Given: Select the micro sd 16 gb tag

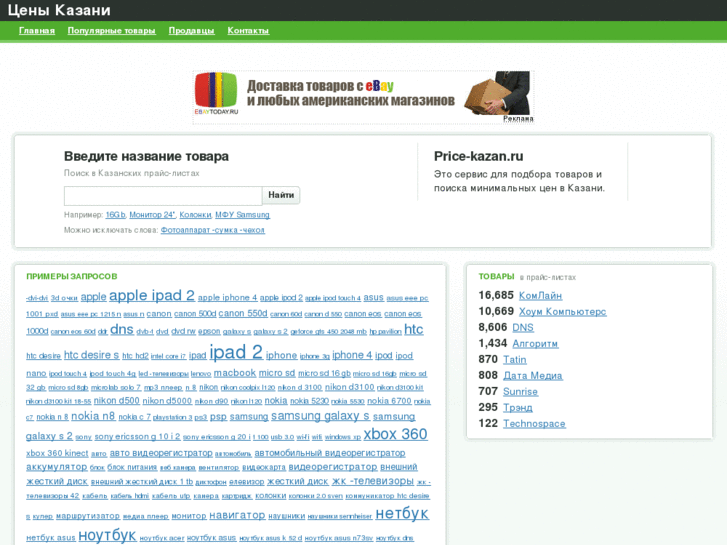Looking at the screenshot, I should (x=324, y=373).
